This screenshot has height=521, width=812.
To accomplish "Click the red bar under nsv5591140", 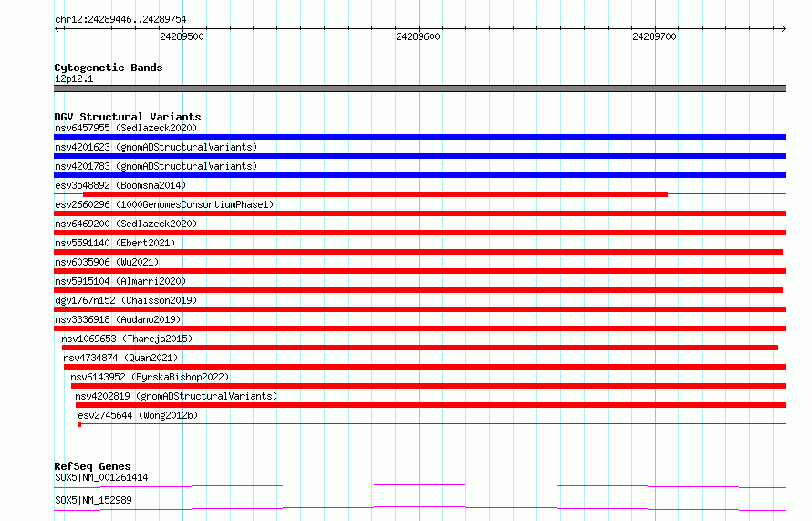I will (x=418, y=252).
